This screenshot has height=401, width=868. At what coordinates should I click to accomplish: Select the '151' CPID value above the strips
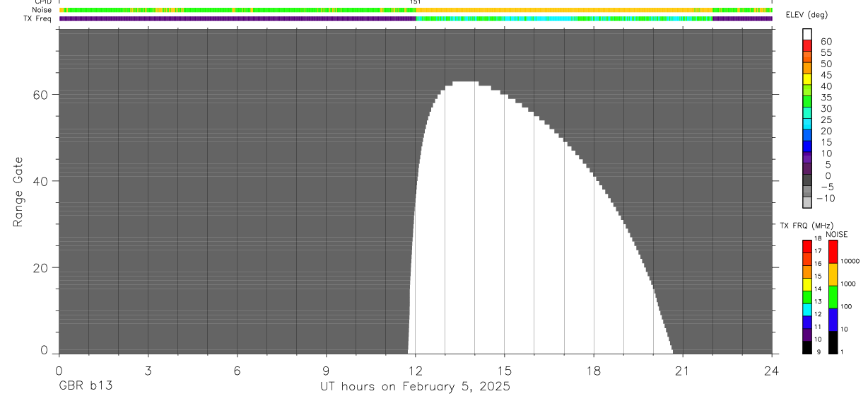click(x=416, y=2)
